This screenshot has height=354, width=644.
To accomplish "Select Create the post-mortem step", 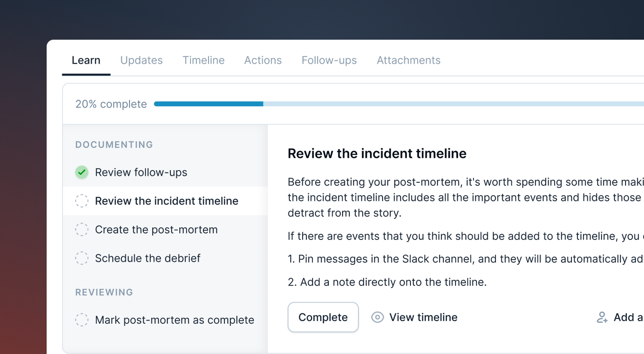I will [x=156, y=230].
